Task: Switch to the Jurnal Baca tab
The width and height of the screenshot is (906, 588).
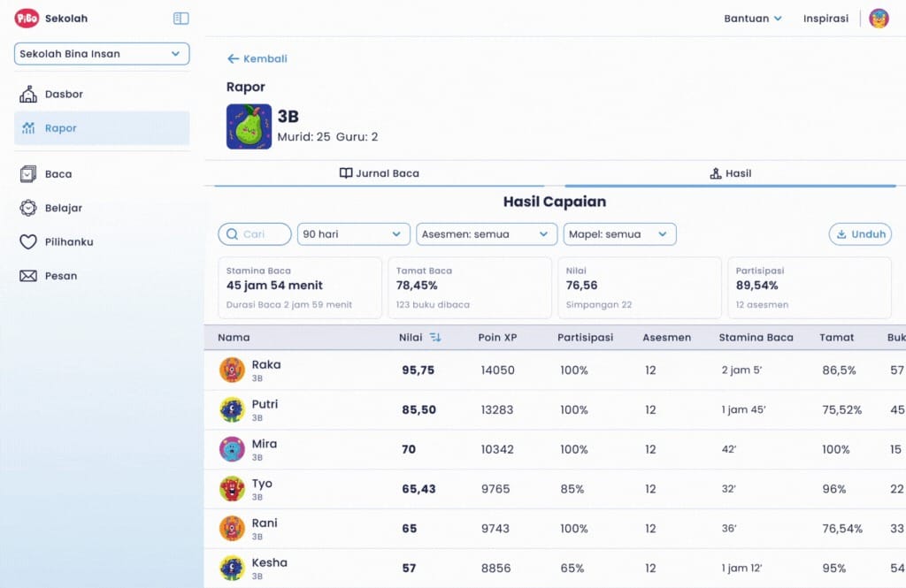Action: click(x=379, y=173)
